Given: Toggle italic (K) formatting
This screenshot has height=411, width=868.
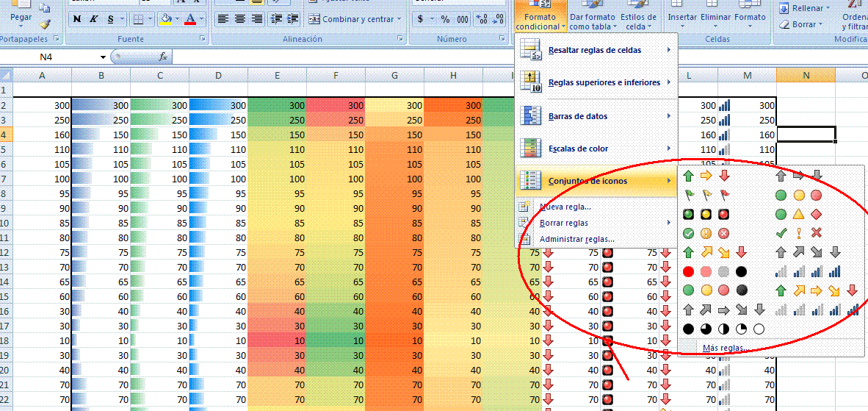Looking at the screenshot, I should tap(93, 19).
